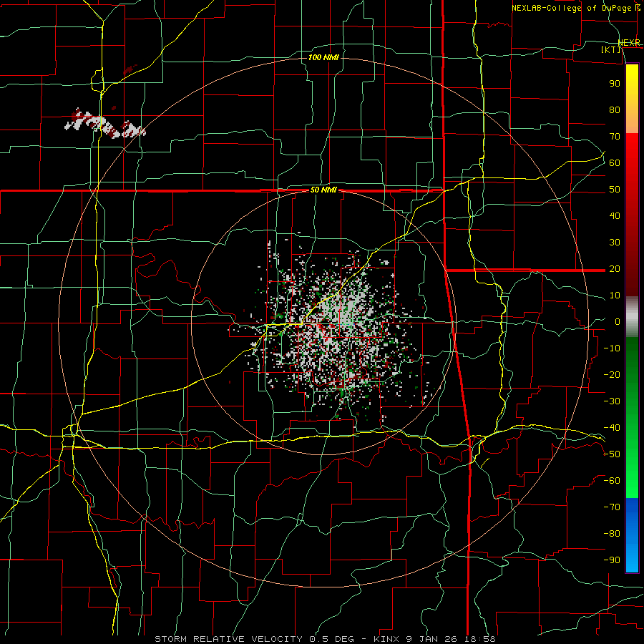Select the "-80" value on the velocity scale
This screenshot has width=644, height=644.
click(612, 534)
